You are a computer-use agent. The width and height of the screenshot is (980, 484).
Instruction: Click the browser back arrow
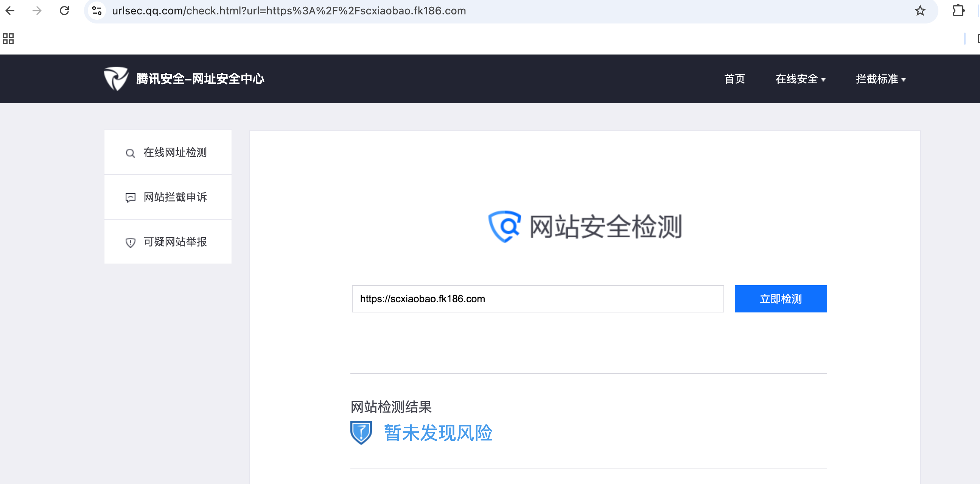10,11
